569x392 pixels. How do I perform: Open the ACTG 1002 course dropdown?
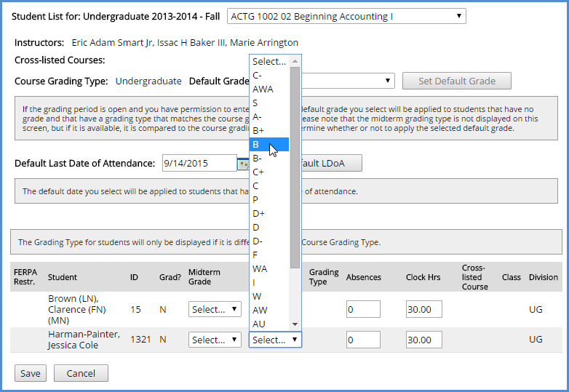[x=346, y=16]
